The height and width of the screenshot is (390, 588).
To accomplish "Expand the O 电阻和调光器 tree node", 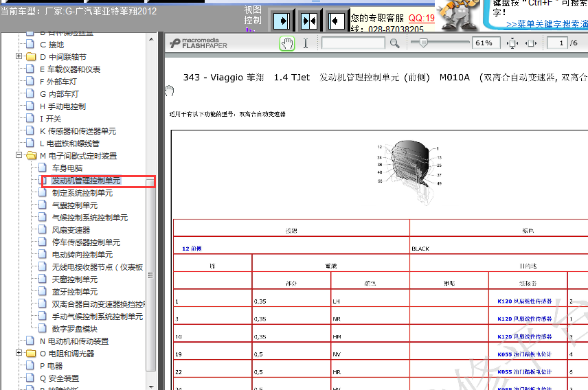I will [x=19, y=353].
